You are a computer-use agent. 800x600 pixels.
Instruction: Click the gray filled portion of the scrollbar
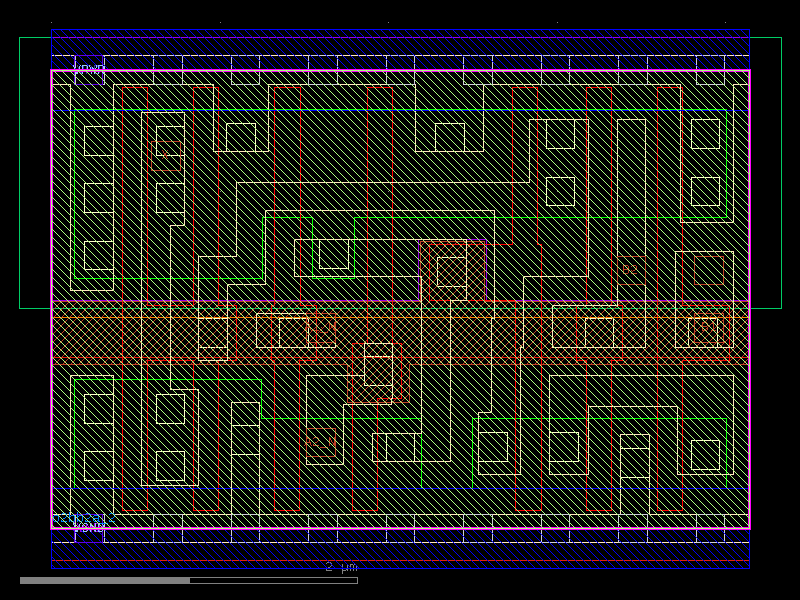[100, 578]
